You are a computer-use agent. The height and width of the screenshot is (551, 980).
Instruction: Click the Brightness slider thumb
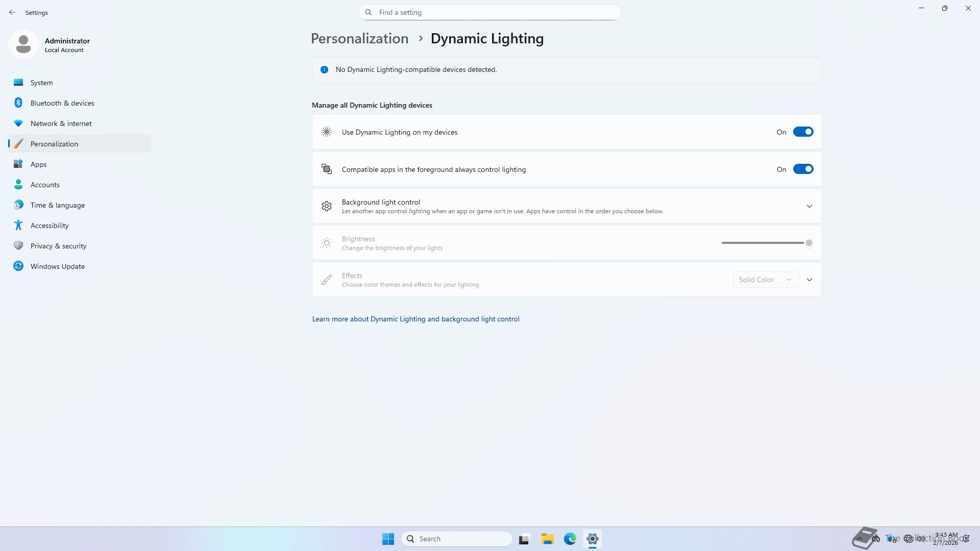click(x=809, y=243)
